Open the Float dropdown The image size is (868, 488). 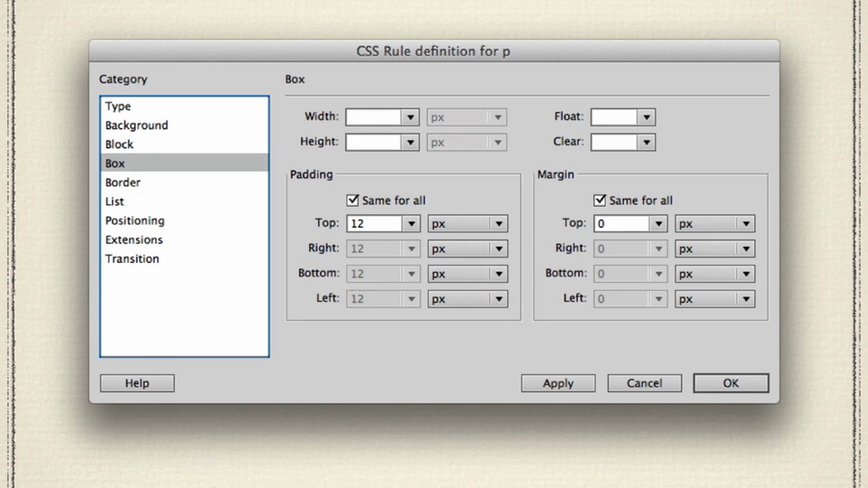pyautogui.click(x=645, y=117)
